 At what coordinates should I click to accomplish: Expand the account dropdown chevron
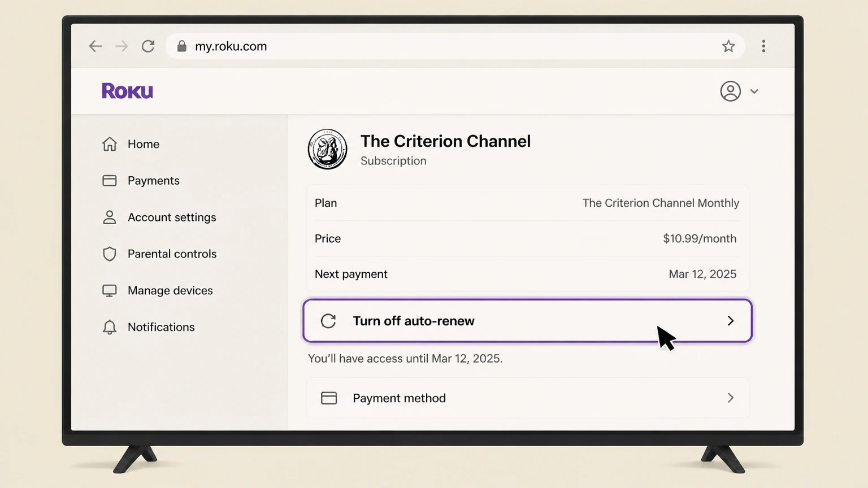click(754, 91)
